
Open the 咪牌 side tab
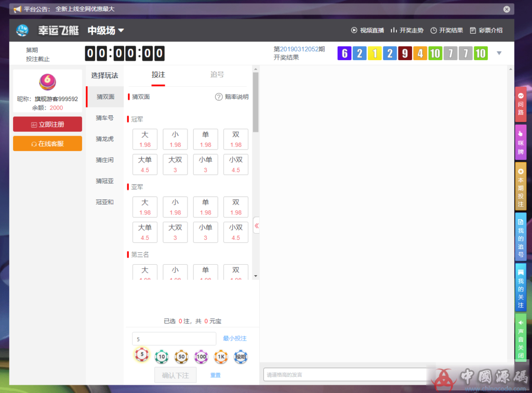(521, 143)
